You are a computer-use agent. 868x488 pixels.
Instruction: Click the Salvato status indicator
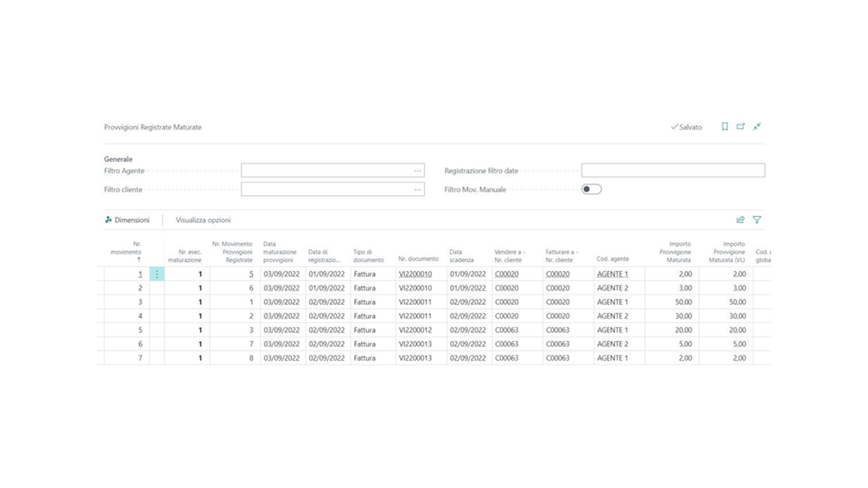point(686,127)
